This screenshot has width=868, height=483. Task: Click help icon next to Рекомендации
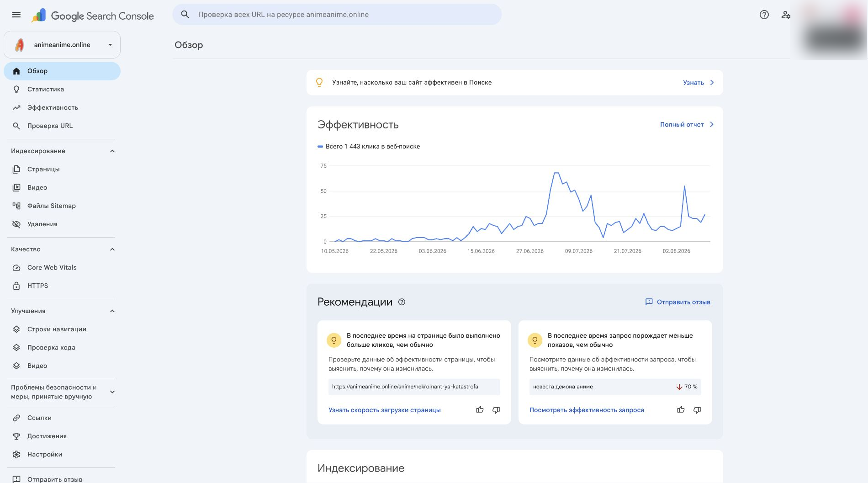click(402, 302)
